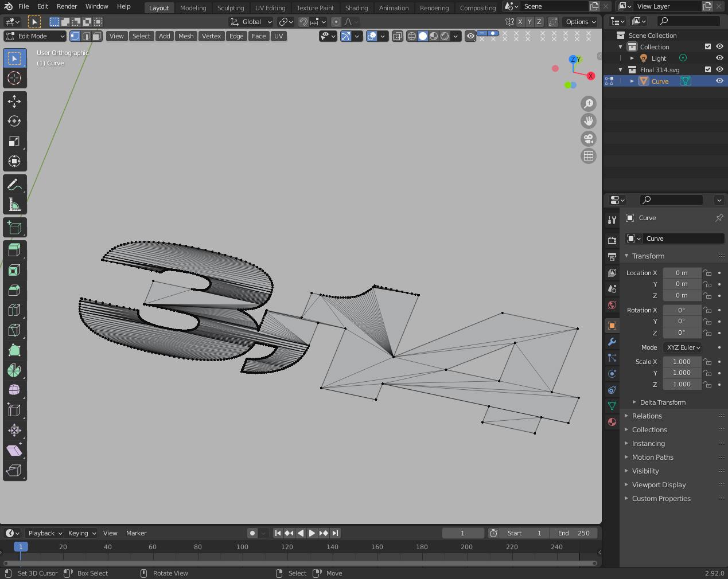Pick the Add Cube tool
Screen dimensions: 728x579
pos(14,228)
